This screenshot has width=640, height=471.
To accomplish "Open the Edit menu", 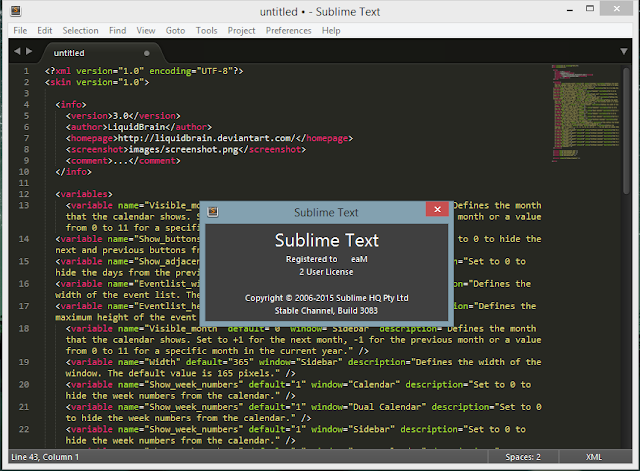I will 44,31.
